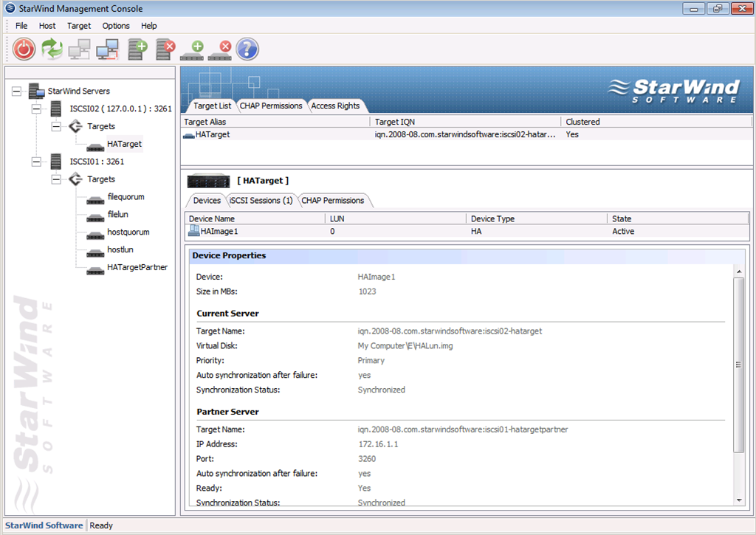Collapse the Targets node under ISCSI02

(56, 126)
